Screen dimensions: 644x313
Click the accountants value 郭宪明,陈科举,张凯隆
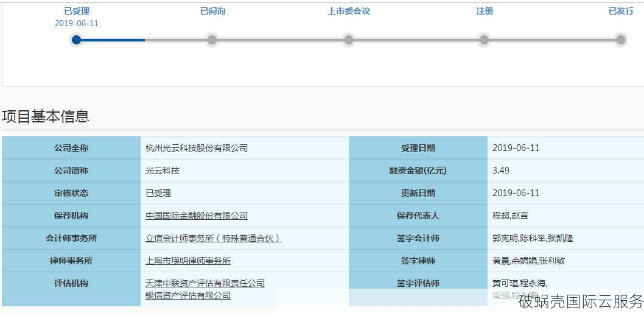(x=533, y=238)
